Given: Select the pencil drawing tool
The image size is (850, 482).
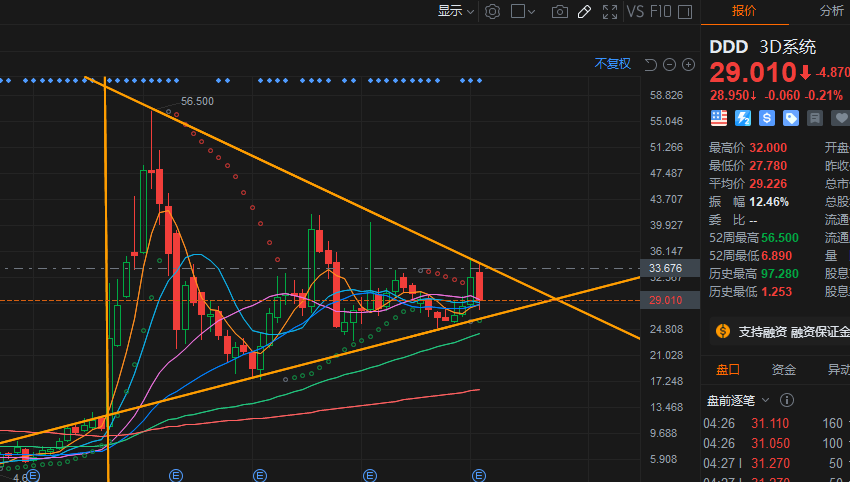Looking at the screenshot, I should 584,11.
